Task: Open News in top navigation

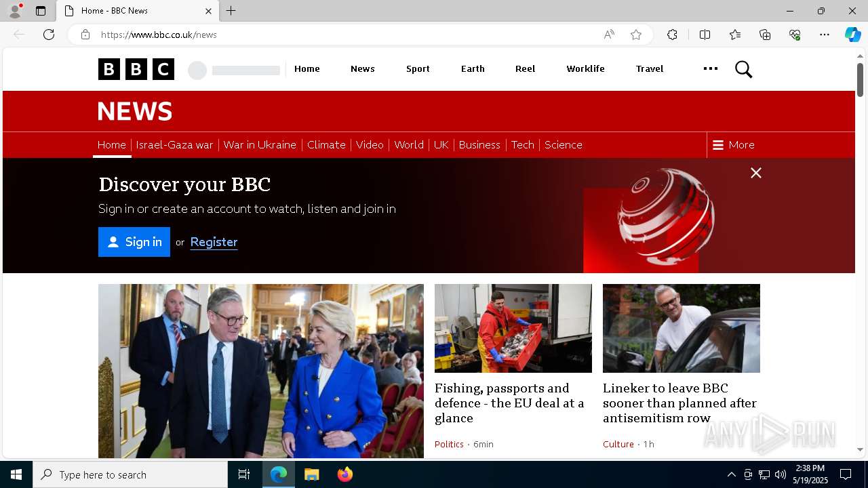Action: [363, 68]
